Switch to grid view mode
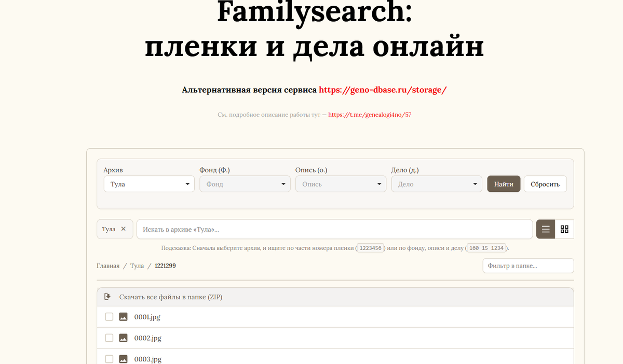Screen dimensions: 623x364 565,229
